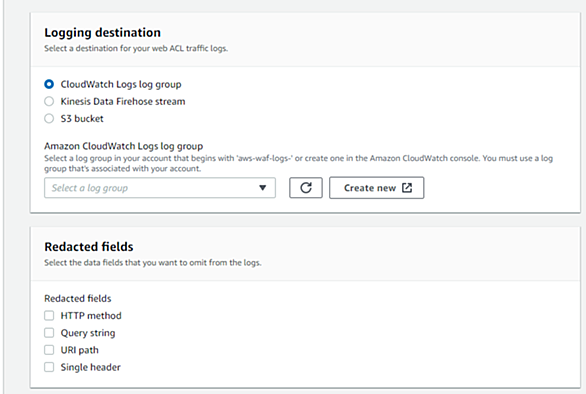This screenshot has width=586, height=394.
Task: Enable the Query string redaction checkbox
Action: [49, 333]
